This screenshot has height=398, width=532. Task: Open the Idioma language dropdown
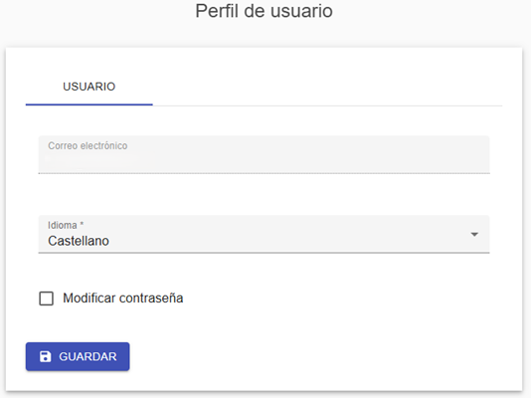(264, 234)
